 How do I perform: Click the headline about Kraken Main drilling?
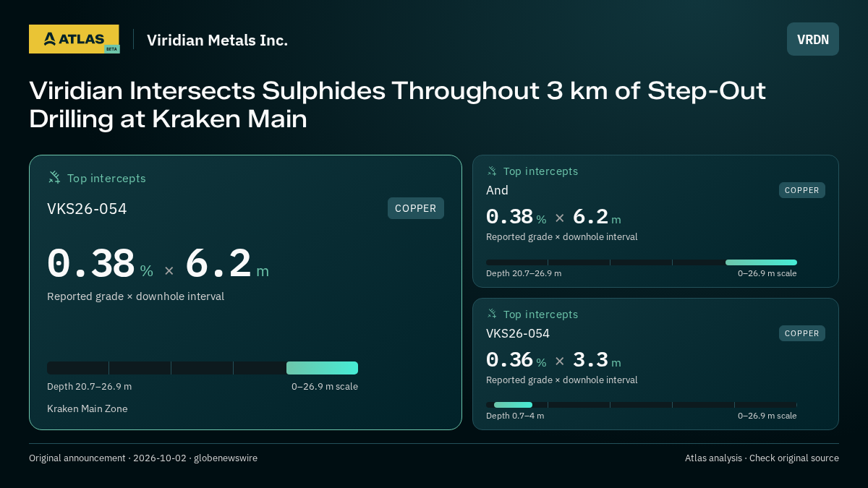coord(397,105)
